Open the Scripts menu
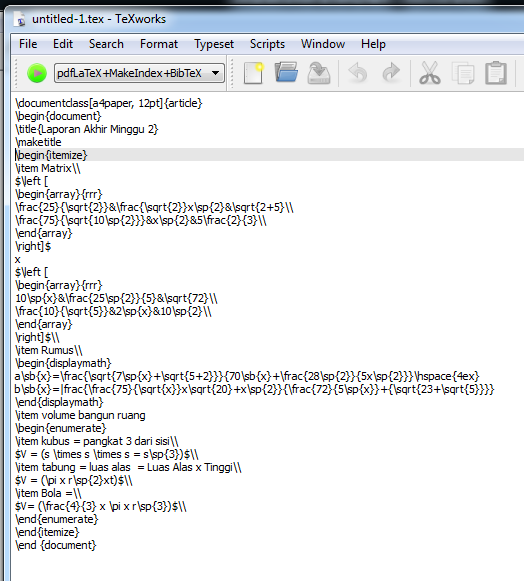524x581 pixels. (x=267, y=44)
